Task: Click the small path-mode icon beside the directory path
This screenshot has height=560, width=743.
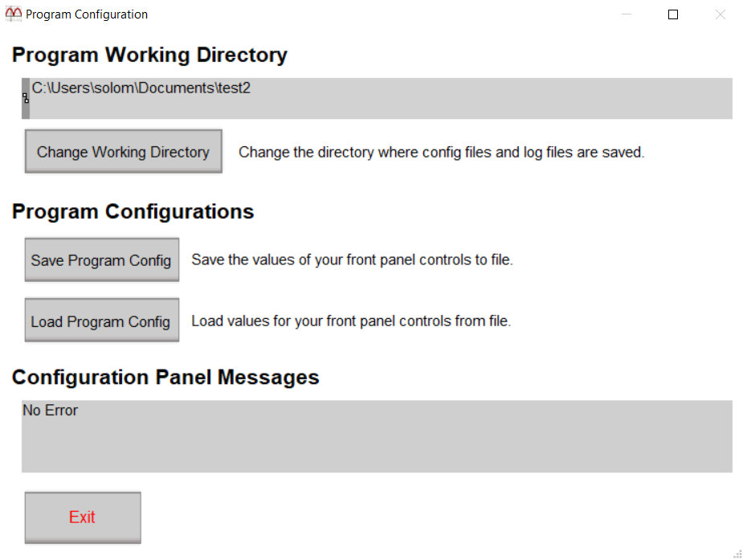Action: click(x=26, y=98)
